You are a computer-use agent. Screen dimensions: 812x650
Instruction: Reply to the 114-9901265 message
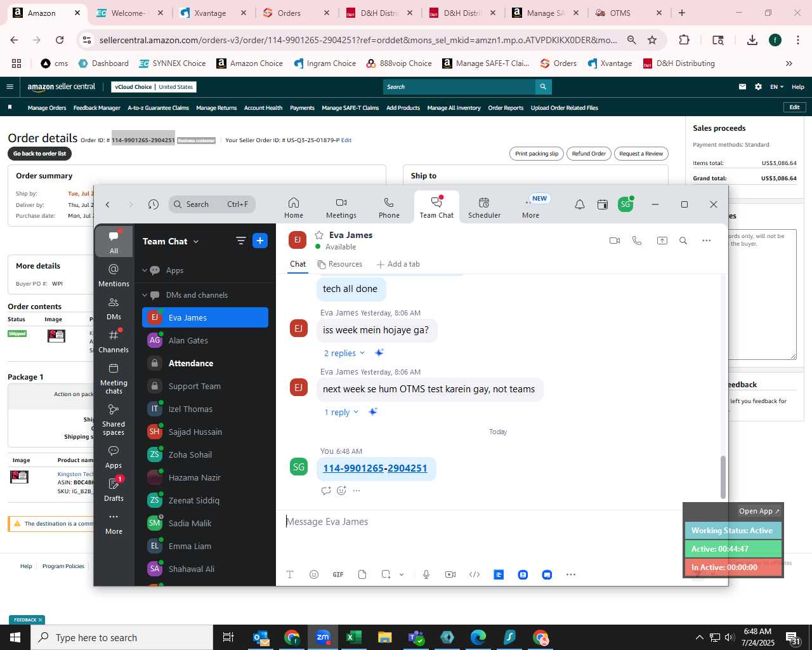tap(326, 491)
